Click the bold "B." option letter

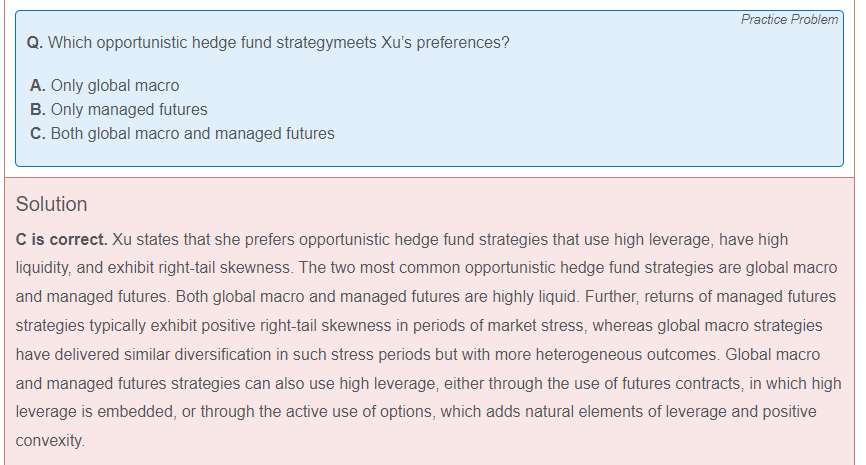click(38, 110)
